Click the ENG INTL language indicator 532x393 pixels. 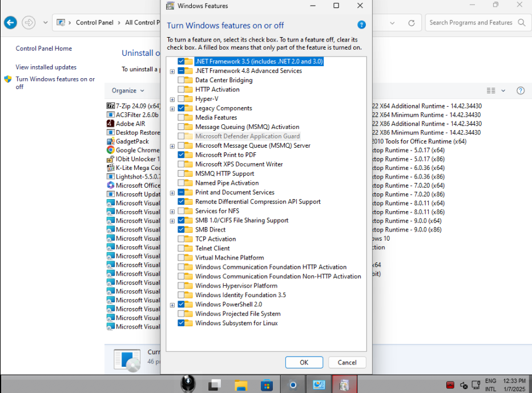tap(490, 385)
